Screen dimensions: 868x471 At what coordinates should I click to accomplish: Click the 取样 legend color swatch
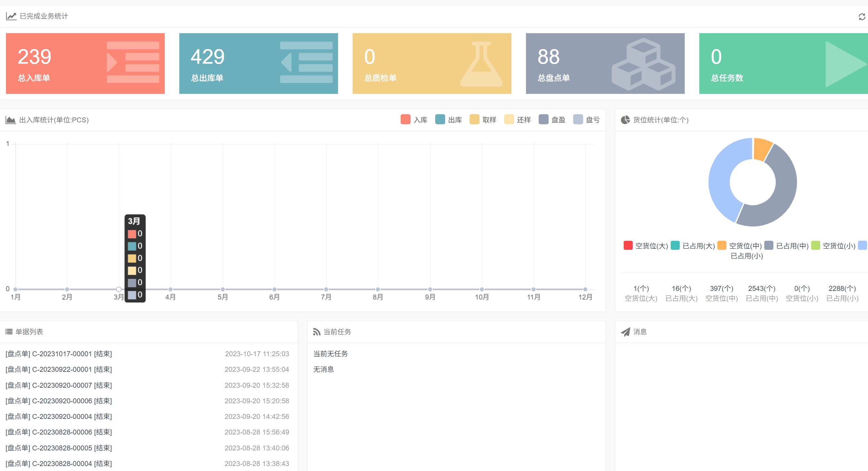pyautogui.click(x=475, y=120)
